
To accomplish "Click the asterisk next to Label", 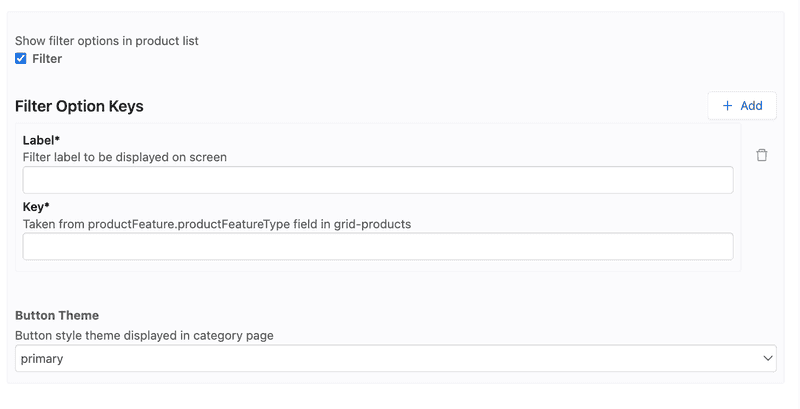I will pos(57,139).
